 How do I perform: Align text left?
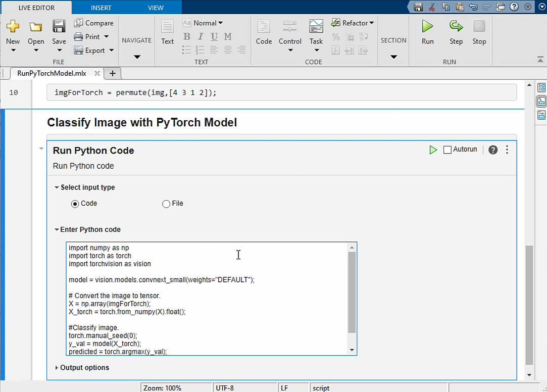pyautogui.click(x=214, y=50)
